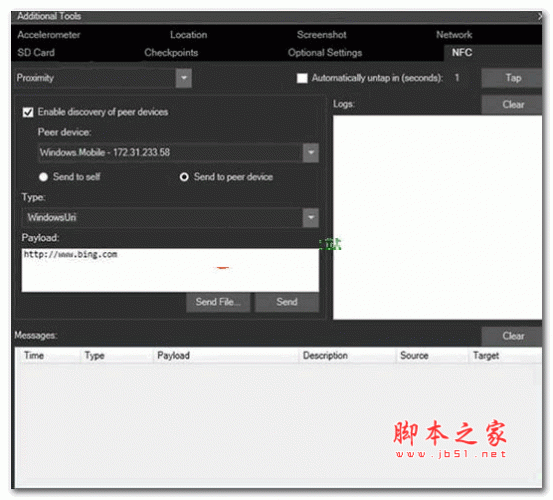
Task: Switch to the Network tab
Action: (454, 35)
